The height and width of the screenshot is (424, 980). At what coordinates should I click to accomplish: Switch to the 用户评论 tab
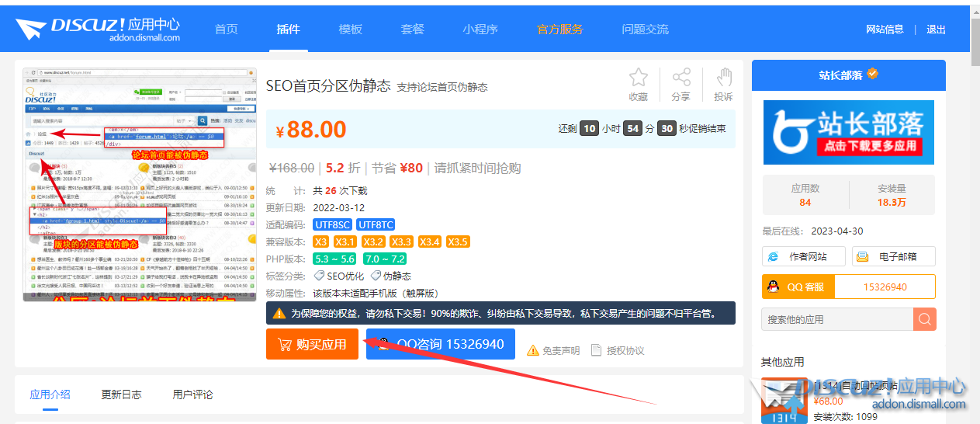pyautogui.click(x=192, y=394)
